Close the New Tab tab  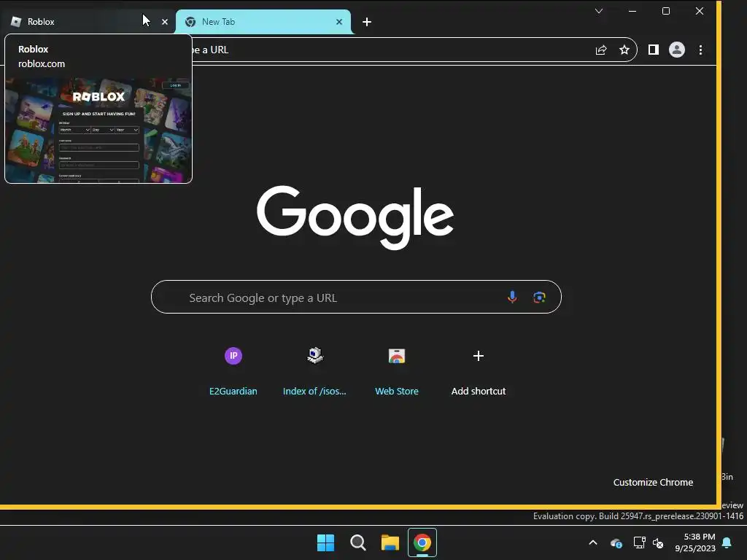[x=339, y=22]
